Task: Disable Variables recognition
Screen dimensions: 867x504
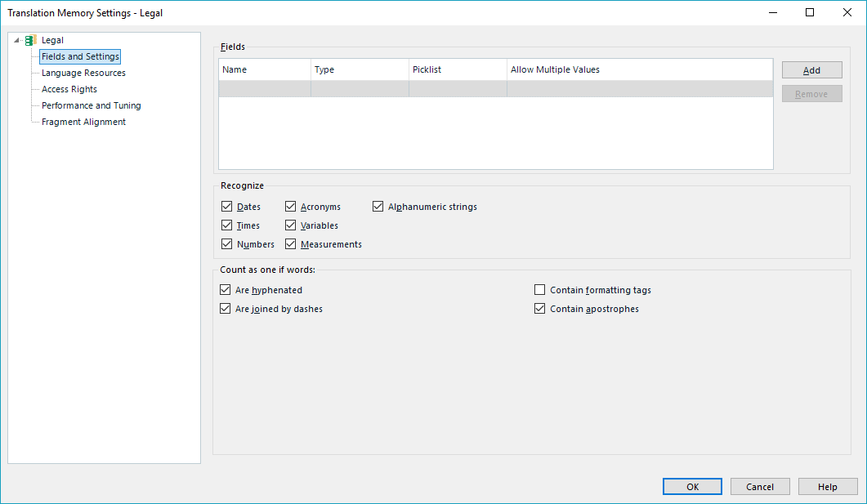Action: coord(290,225)
